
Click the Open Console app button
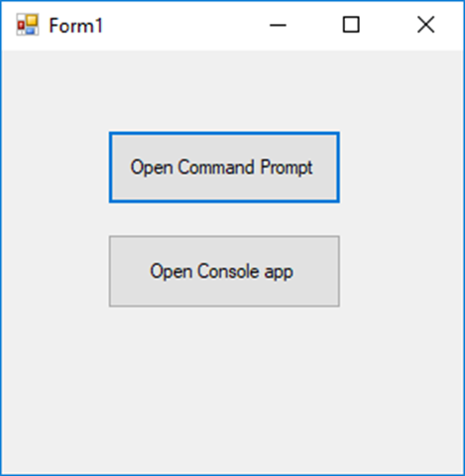pos(224,271)
